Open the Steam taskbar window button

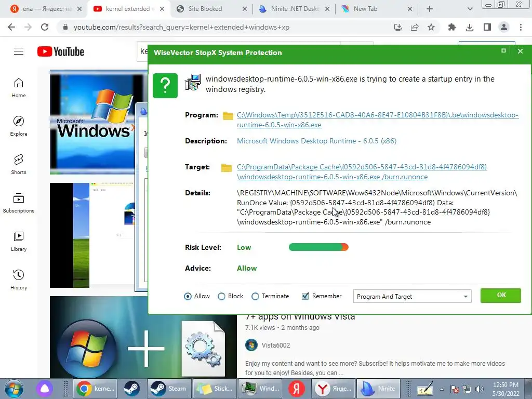click(169, 389)
